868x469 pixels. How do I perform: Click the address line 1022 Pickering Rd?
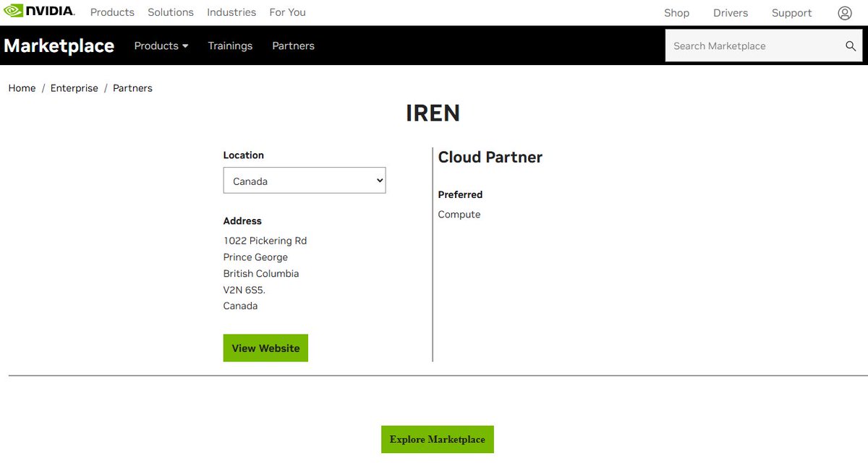tap(265, 241)
